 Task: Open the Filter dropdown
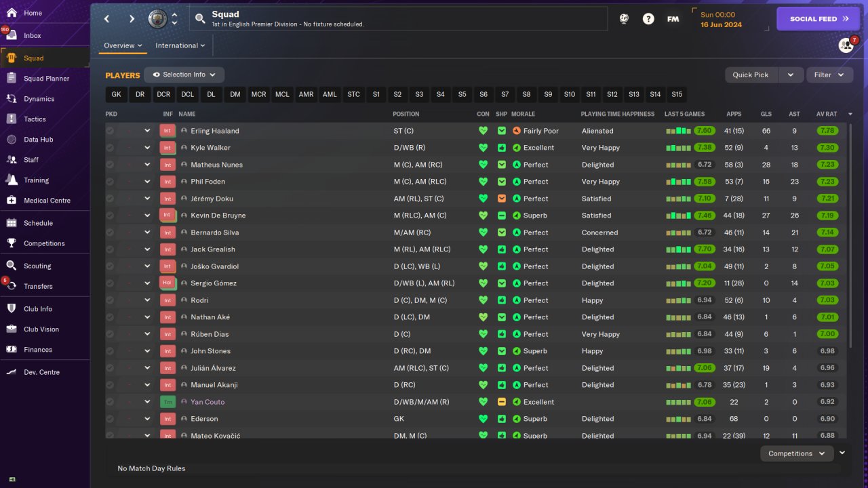(829, 75)
